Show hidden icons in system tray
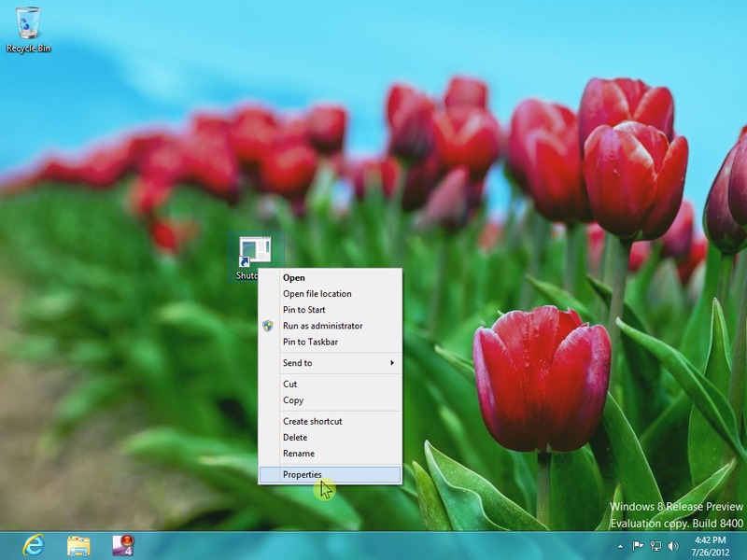The height and width of the screenshot is (560, 747). coord(621,546)
